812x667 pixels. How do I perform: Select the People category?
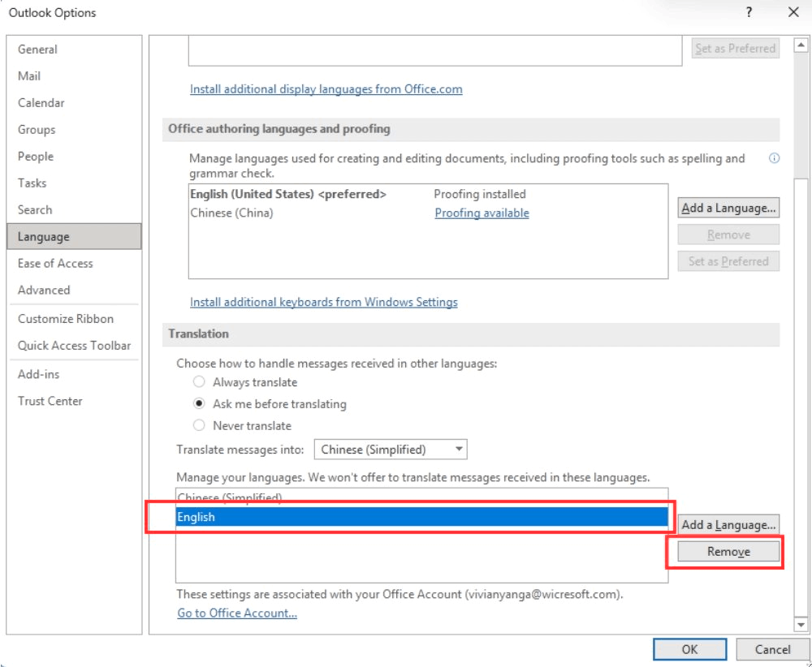click(x=74, y=157)
